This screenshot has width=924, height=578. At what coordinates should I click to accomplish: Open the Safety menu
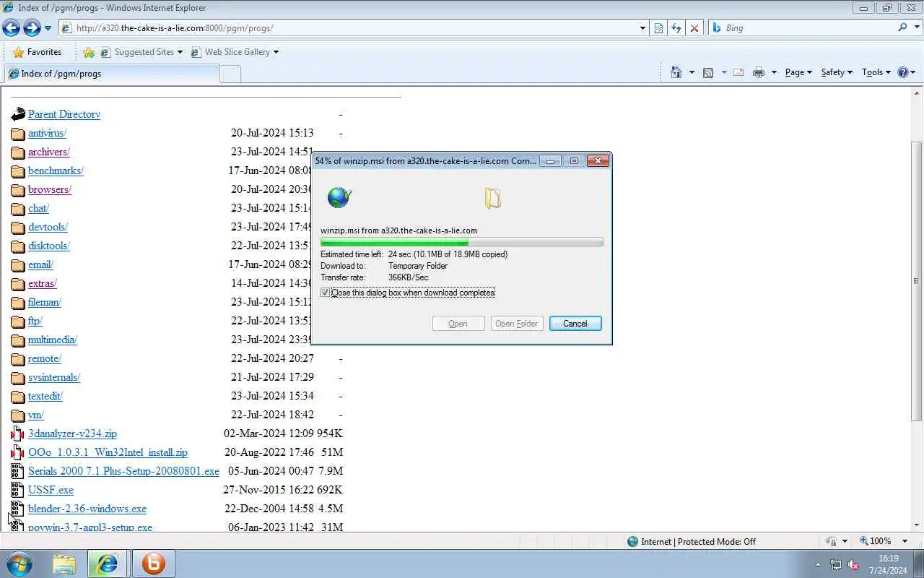pos(837,72)
